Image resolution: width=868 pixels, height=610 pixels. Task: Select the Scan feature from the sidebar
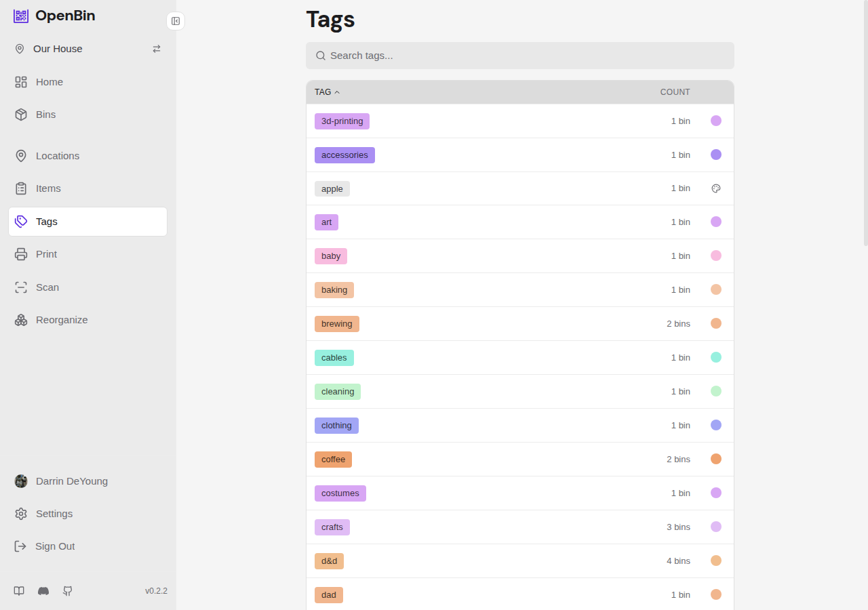click(x=47, y=287)
